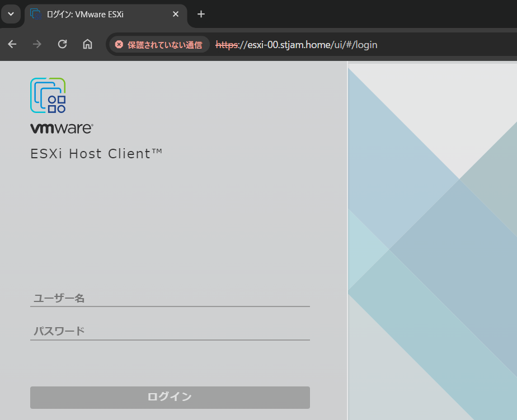Viewport: 517px width, 420px height.
Task: Reload the ESXi login page
Action: tap(62, 44)
